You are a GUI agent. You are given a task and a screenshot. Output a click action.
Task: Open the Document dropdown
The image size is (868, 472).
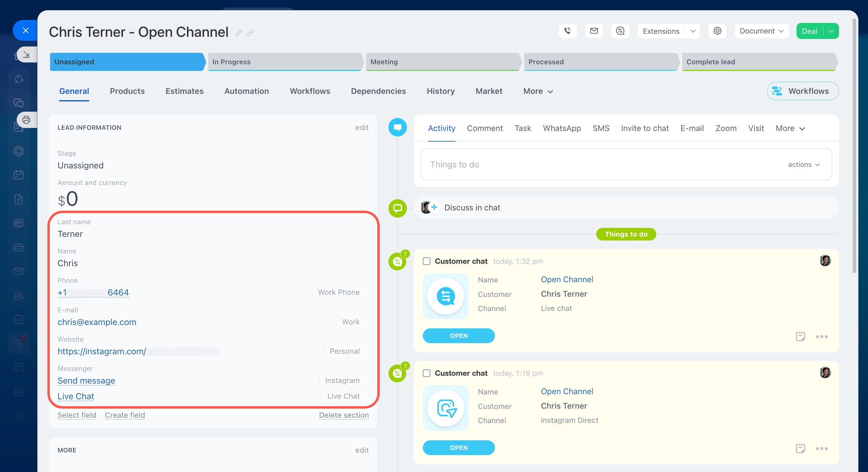click(x=761, y=31)
